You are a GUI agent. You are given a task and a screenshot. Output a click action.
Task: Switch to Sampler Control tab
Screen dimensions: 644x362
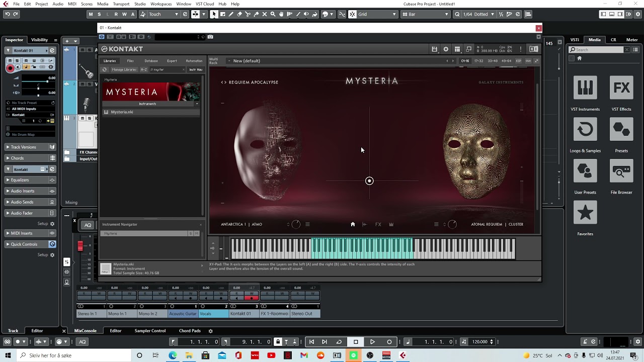[x=150, y=331]
